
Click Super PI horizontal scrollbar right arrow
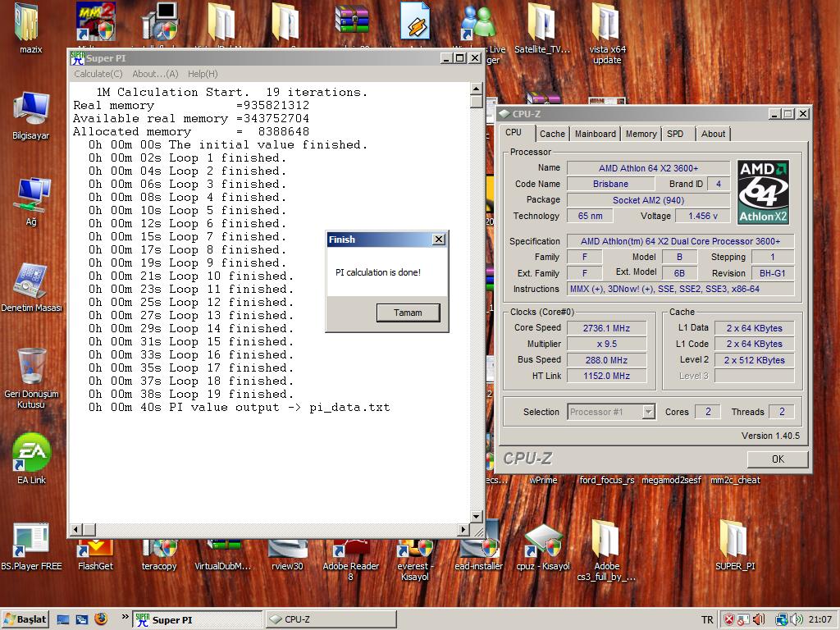tap(464, 530)
